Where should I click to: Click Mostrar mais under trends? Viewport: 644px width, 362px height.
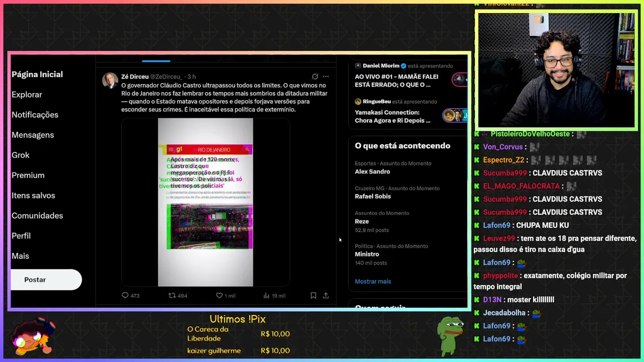tap(373, 282)
